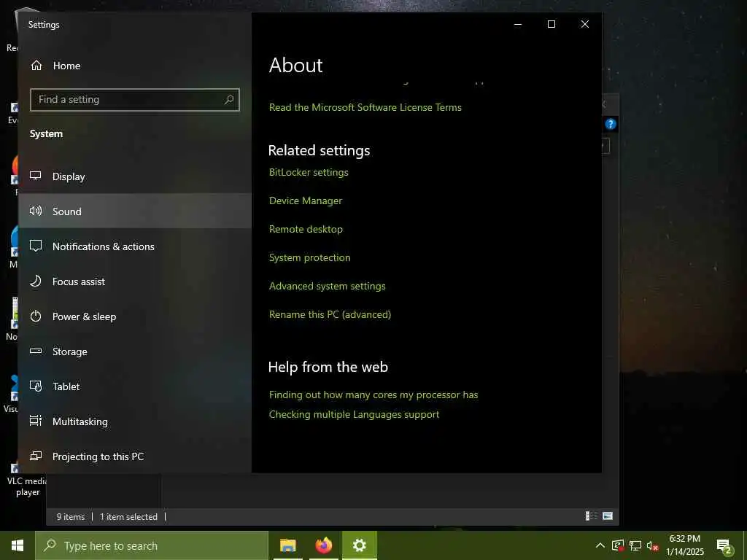Click the Focus assist moon icon

36,281
